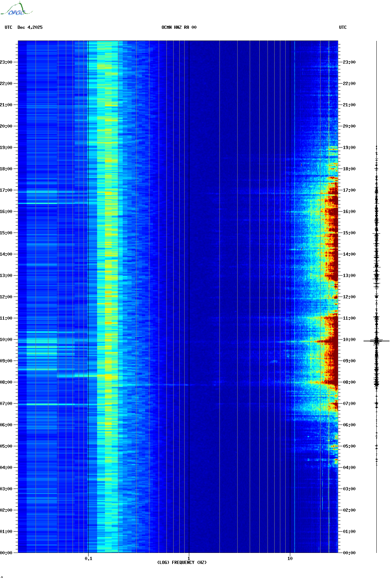Image resolution: width=392 pixels, height=581 pixels.
Task: Click the left axis '06:00' time label
Action: click(6, 425)
